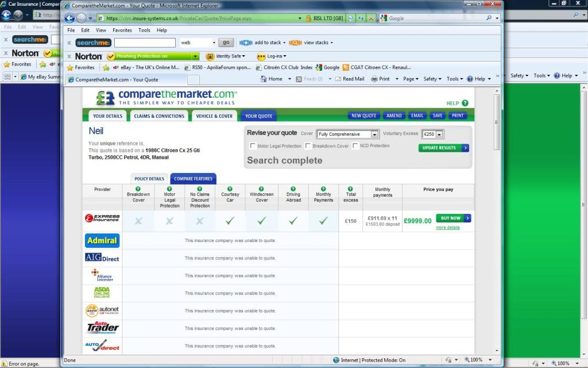The height and width of the screenshot is (368, 588).
Task: Select the COMPARE FEATURES tab
Action: (x=193, y=179)
